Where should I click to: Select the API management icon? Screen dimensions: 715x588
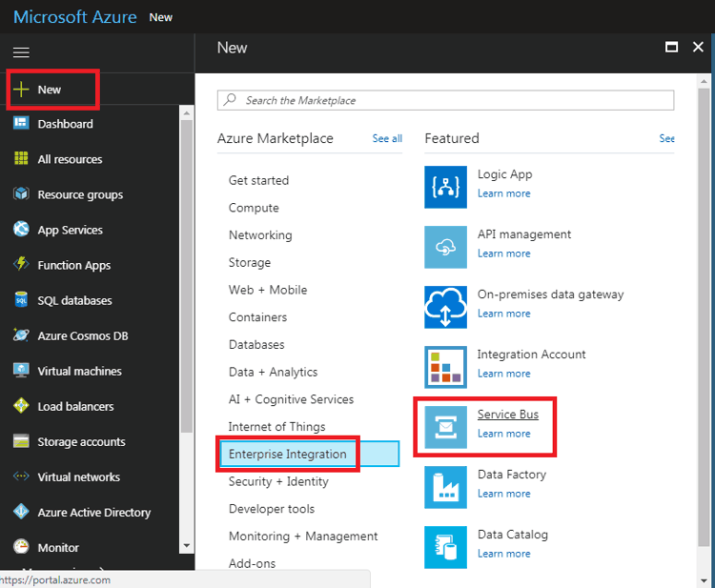445,247
